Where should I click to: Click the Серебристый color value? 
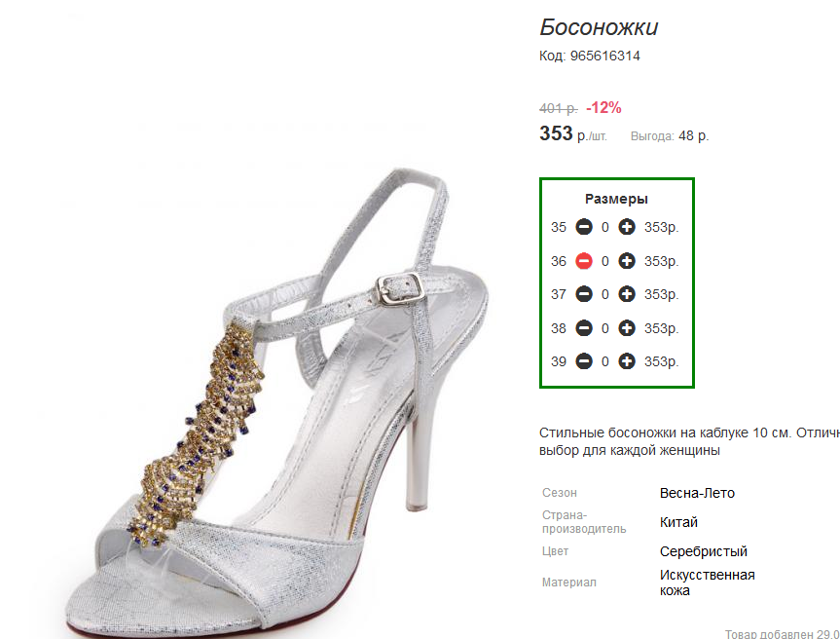(703, 551)
